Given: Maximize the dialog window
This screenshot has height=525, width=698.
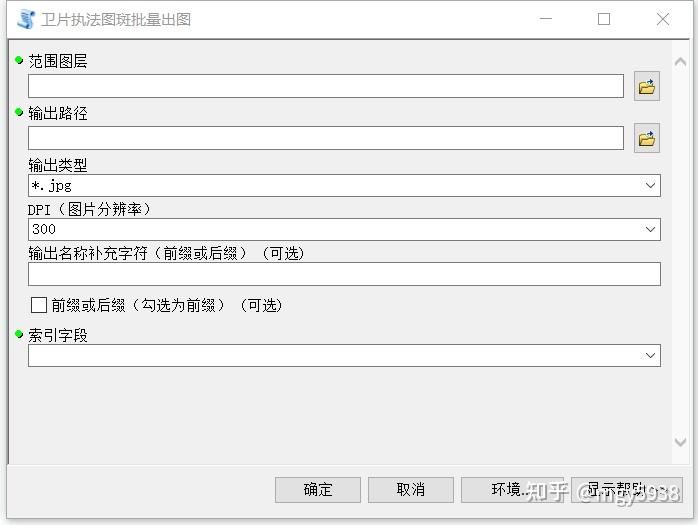Looking at the screenshot, I should [x=604, y=19].
